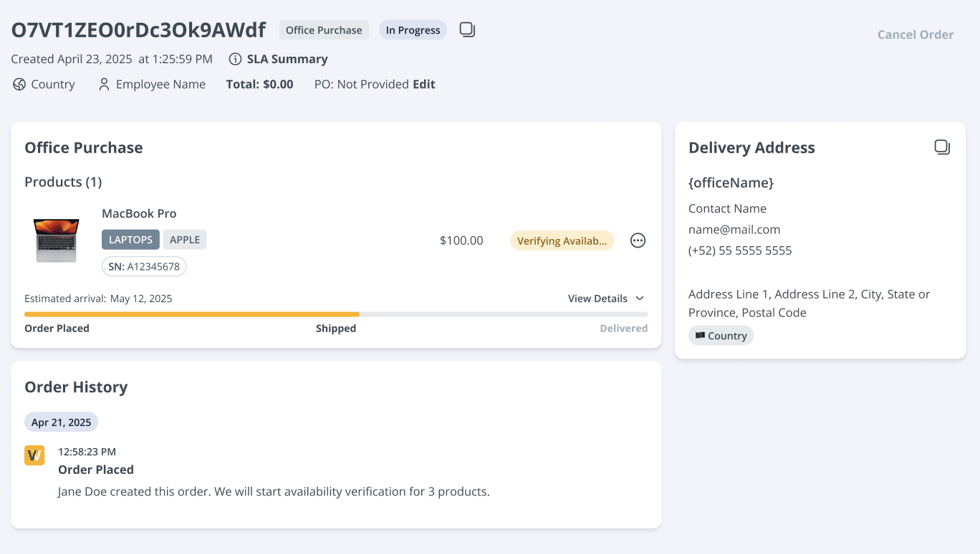Open SLA Summary link
The width and height of the screenshot is (980, 554).
[287, 59]
